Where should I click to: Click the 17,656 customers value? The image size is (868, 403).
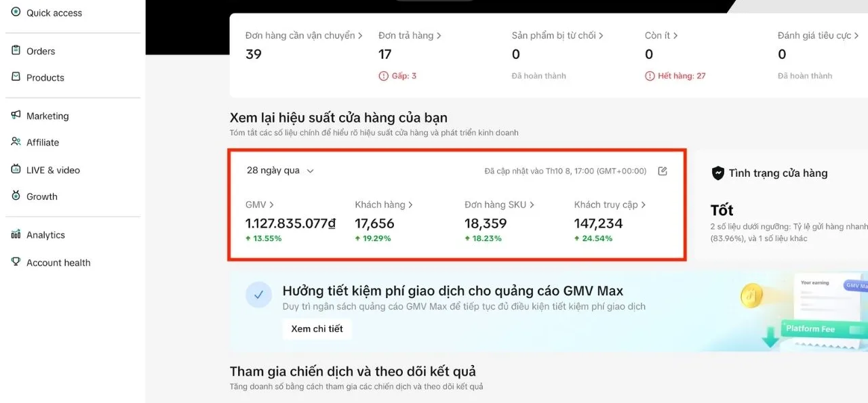coord(374,224)
